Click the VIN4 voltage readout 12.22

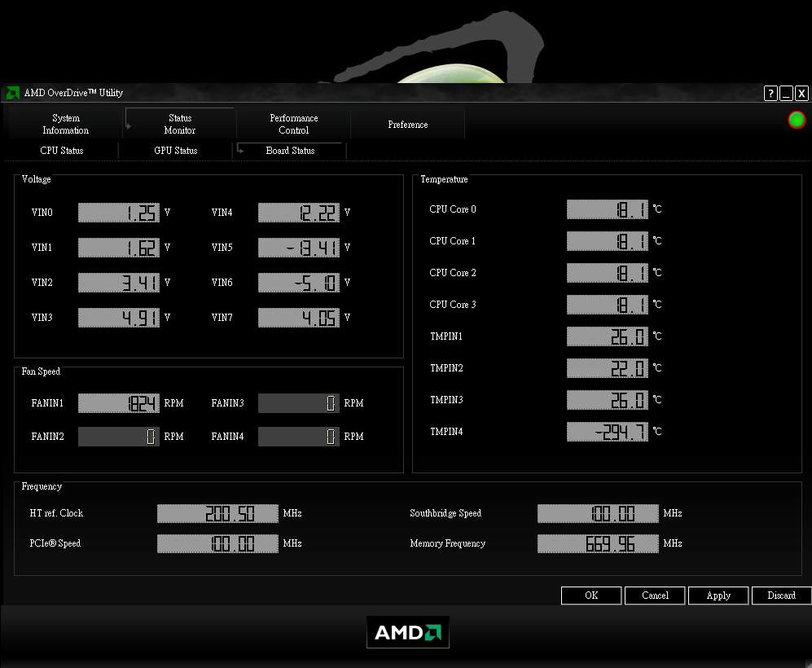click(x=299, y=213)
